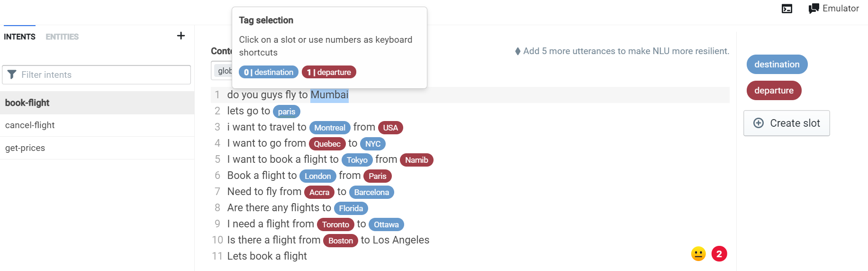Click the Montreal tagged entity
Screen dimensions: 868x271
(x=330, y=128)
